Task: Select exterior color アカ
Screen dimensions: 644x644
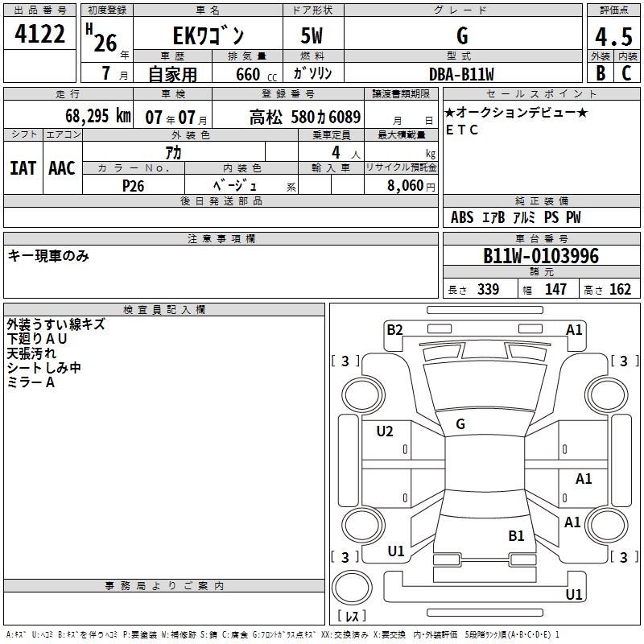Action: point(173,152)
